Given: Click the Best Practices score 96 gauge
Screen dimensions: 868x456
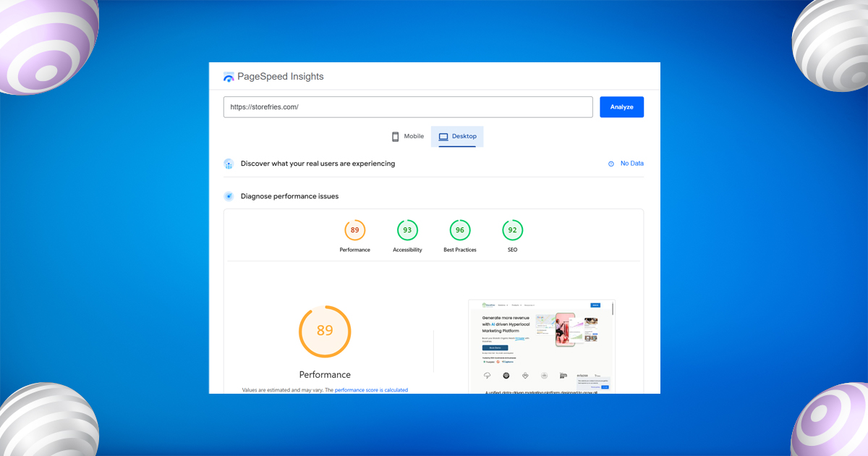Looking at the screenshot, I should pos(460,231).
